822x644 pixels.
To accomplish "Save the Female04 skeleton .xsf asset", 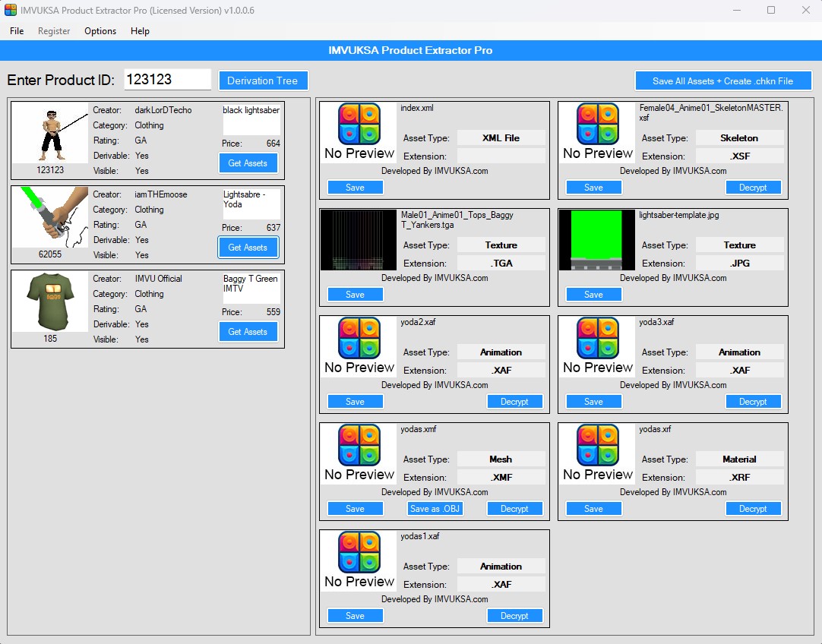I will tap(593, 188).
